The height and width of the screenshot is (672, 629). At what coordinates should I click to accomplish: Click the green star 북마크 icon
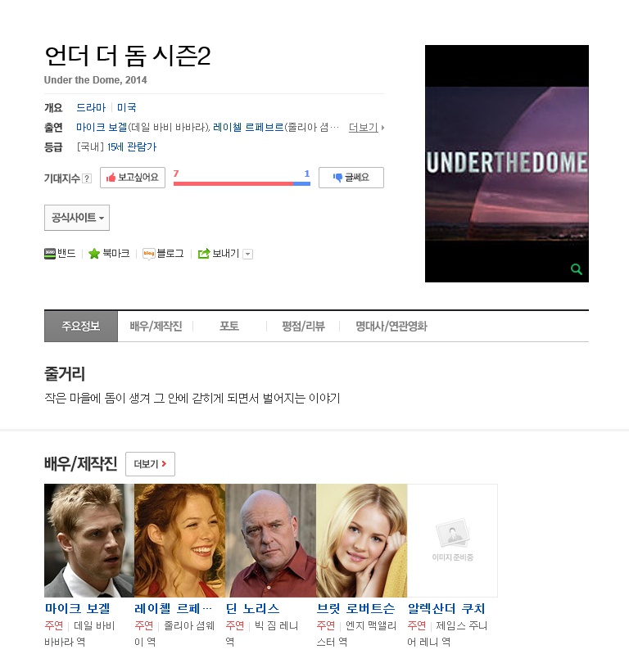pos(94,254)
